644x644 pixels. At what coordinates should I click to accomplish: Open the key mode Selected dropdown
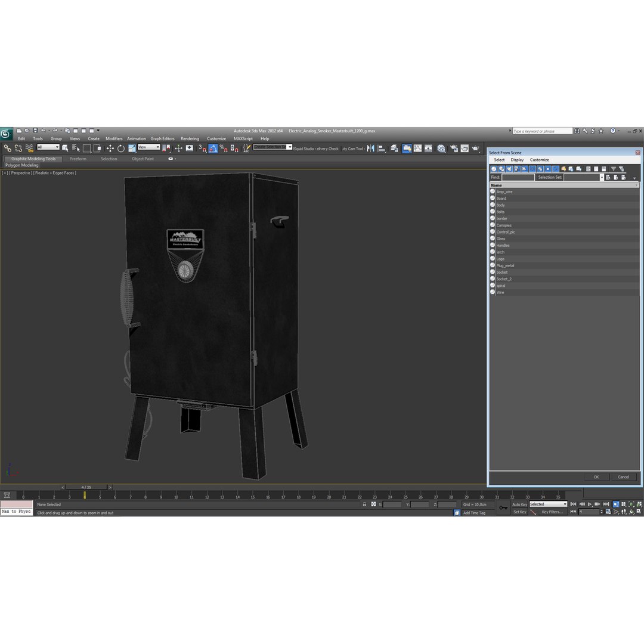coord(548,504)
